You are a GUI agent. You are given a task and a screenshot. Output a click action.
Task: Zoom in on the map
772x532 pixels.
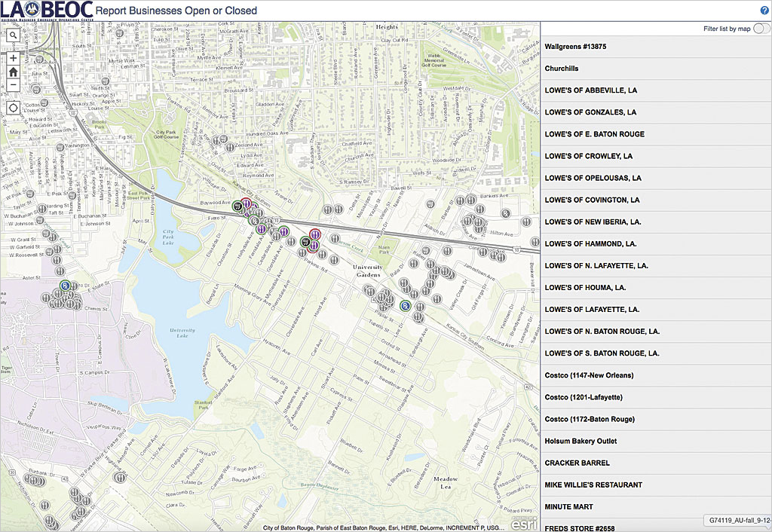pos(14,58)
